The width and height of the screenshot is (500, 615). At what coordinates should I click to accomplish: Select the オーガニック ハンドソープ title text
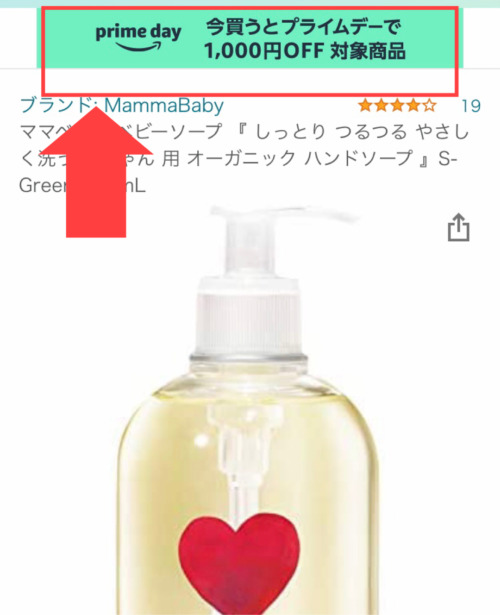point(301,159)
